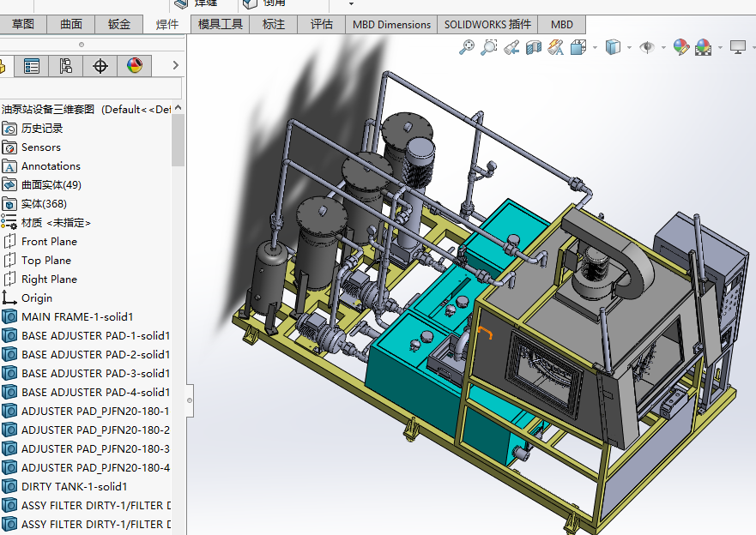
Task: Click the feature tree vertical scrollbar
Action: (178, 141)
